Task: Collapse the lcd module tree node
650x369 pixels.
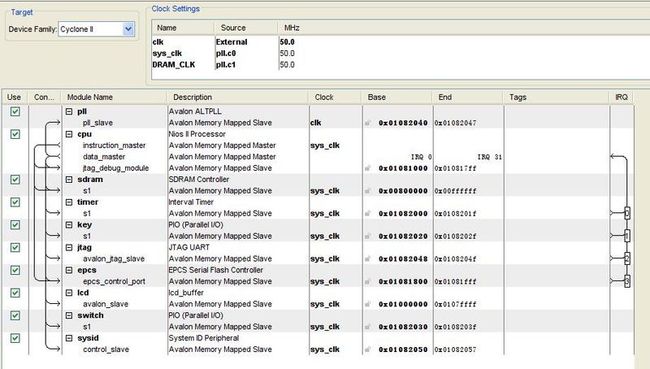Action: point(69,293)
